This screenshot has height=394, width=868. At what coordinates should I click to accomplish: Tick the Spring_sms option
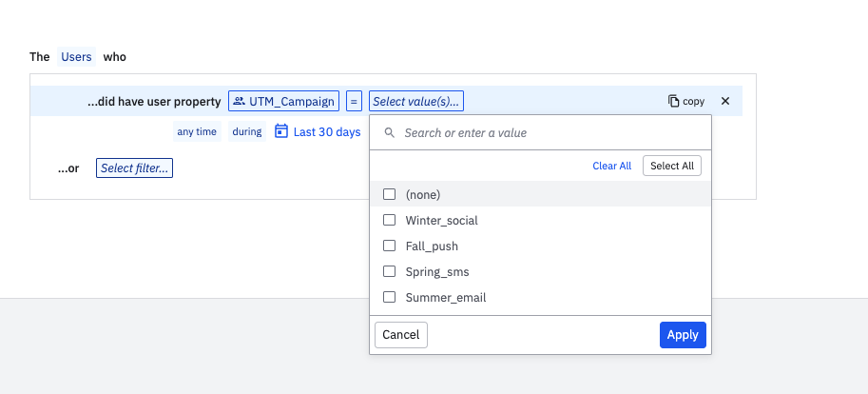(389, 271)
